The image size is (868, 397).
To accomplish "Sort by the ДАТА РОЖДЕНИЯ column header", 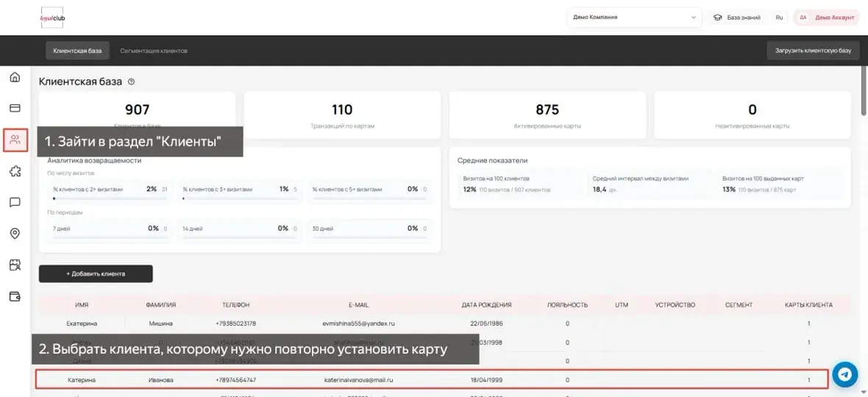I will [x=486, y=304].
